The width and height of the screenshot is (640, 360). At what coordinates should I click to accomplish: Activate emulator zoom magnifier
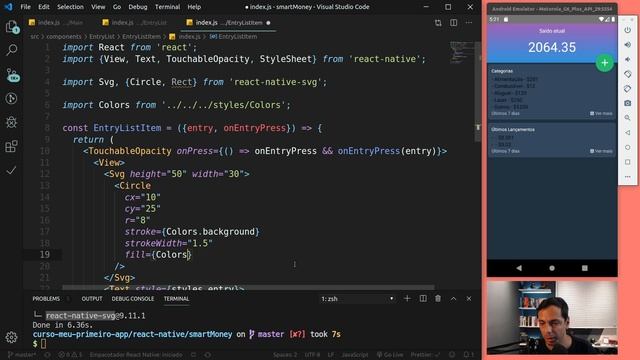pos(628,118)
